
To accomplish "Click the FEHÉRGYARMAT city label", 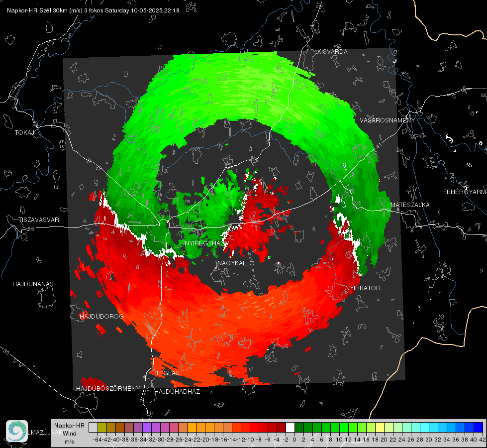I will (x=465, y=192).
